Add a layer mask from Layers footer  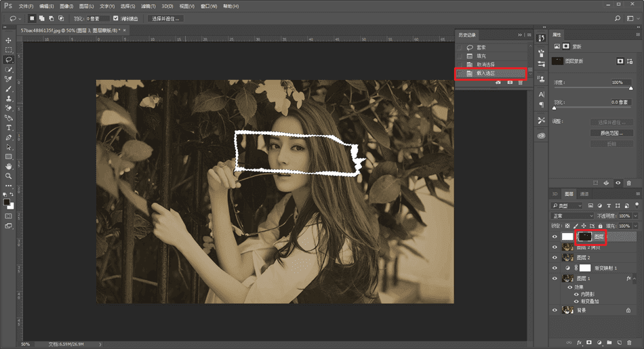tap(588, 342)
